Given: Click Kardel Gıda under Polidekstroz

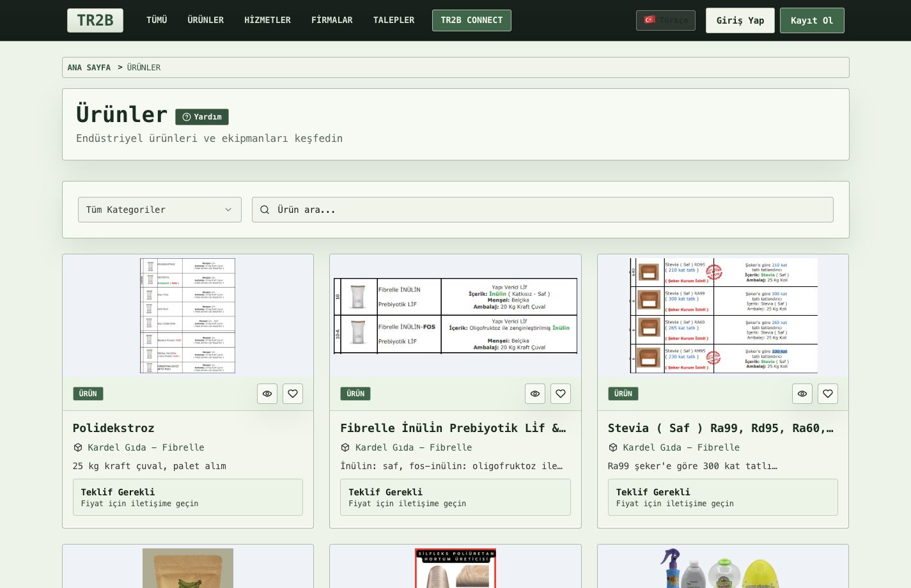Looking at the screenshot, I should 146,447.
